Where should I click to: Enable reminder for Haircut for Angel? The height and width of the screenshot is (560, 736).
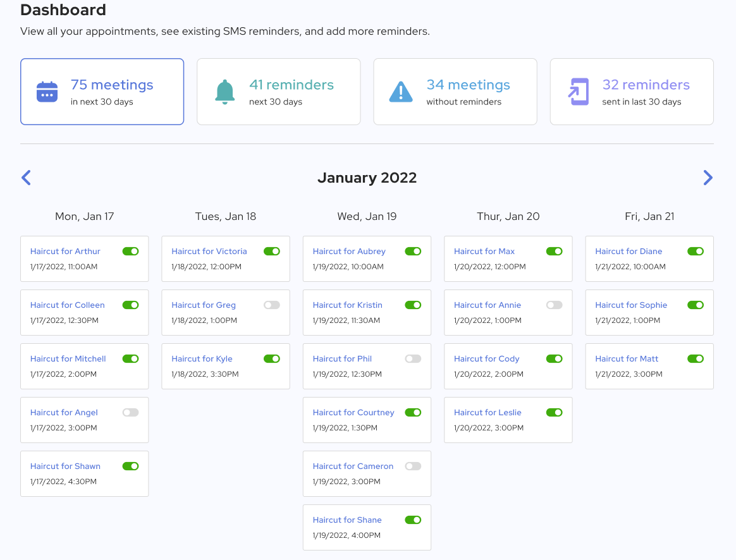coord(130,412)
